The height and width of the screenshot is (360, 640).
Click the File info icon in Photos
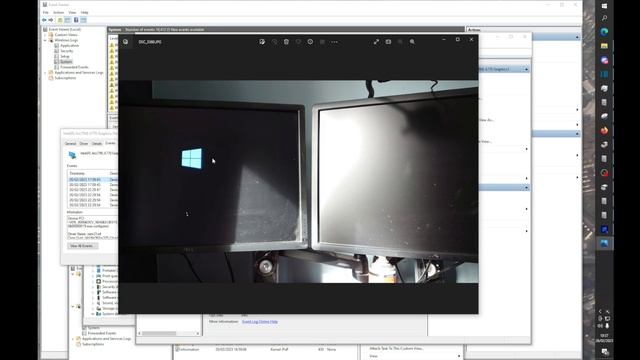click(310, 42)
